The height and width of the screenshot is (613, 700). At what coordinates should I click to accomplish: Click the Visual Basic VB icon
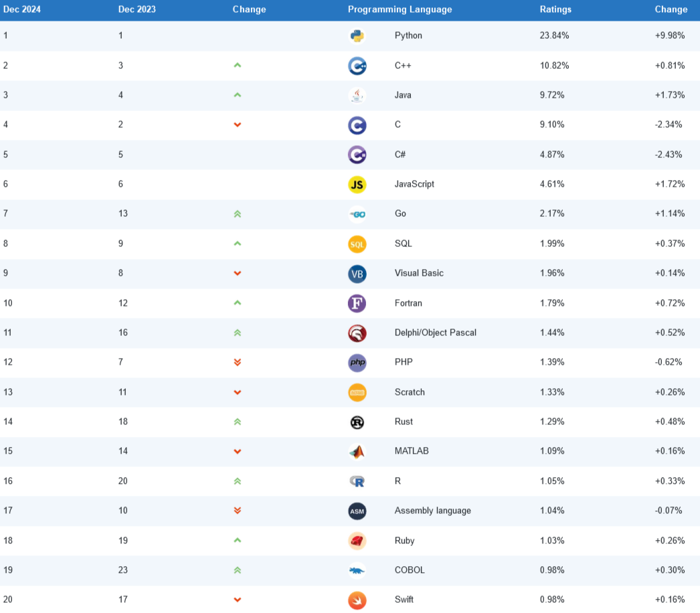coord(357,274)
